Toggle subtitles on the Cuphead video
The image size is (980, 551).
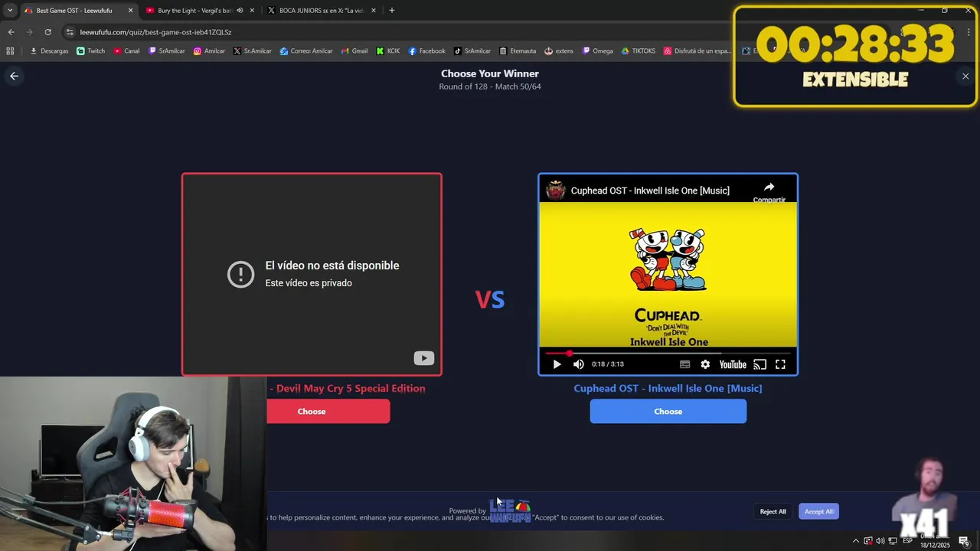tap(685, 364)
